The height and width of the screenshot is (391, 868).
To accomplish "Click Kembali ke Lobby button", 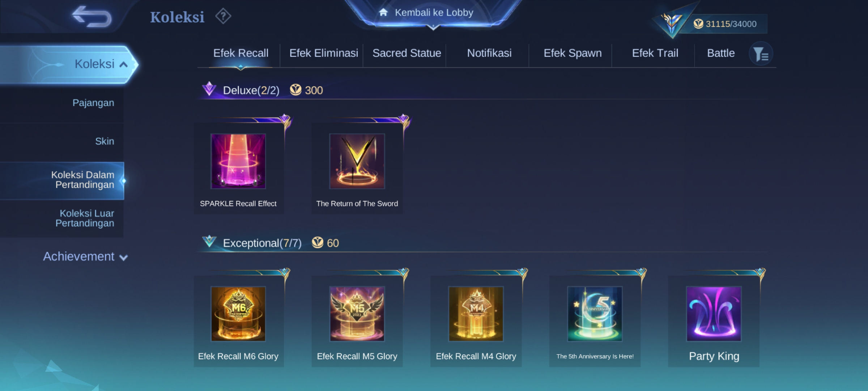I will (x=433, y=13).
